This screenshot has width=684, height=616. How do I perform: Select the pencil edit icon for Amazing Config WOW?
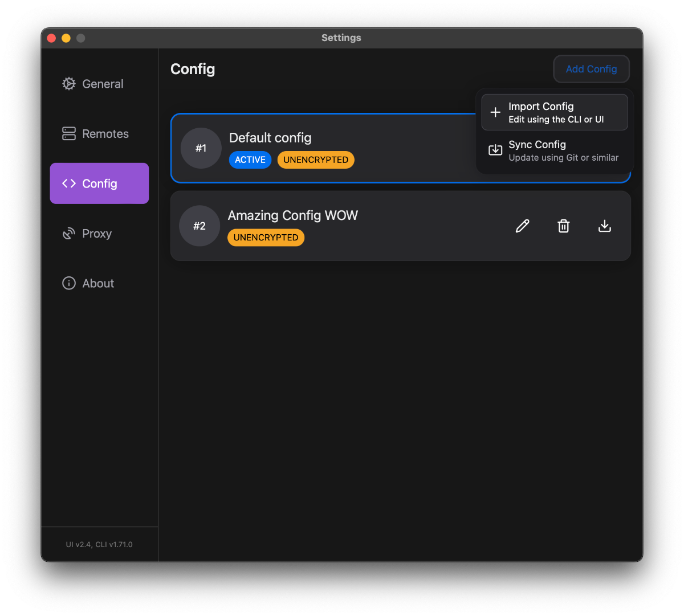click(x=522, y=226)
